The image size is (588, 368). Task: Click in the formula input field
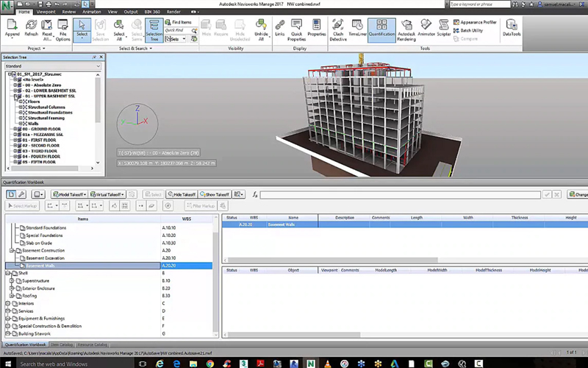pos(400,194)
